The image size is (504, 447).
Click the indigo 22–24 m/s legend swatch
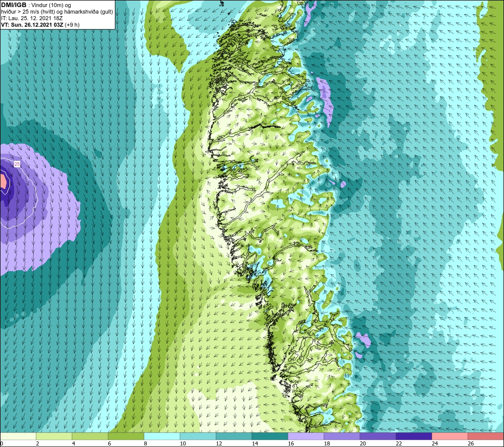[x=414, y=436]
